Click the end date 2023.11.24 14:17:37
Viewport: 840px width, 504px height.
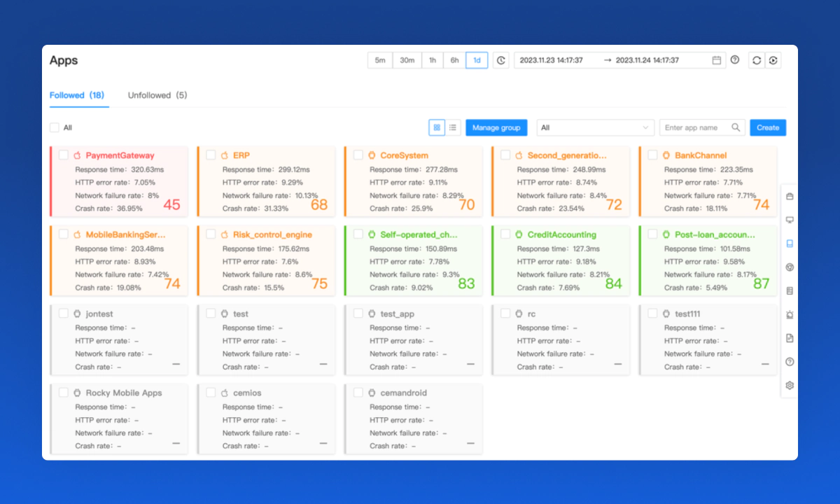coord(647,60)
